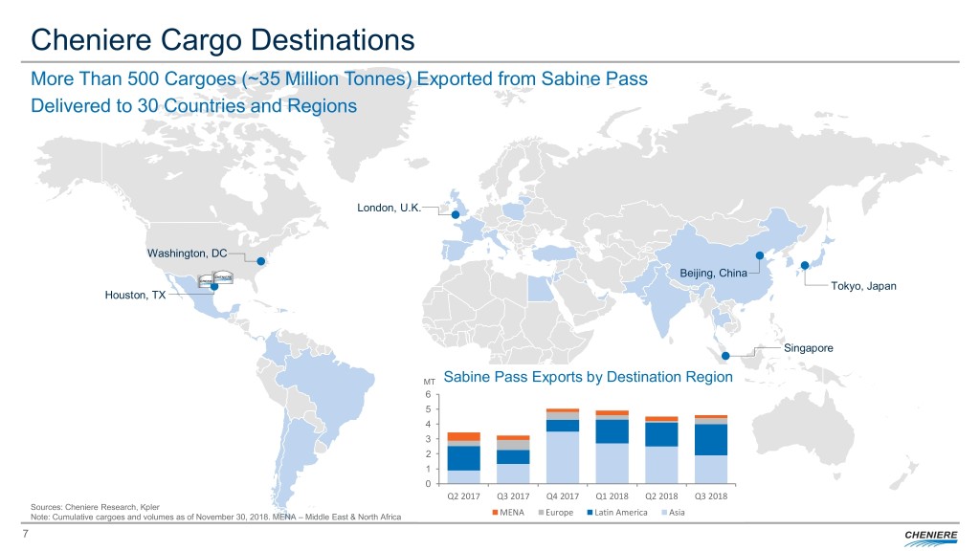Select the Q2 2017 stacked bar
Screen dimensions: 980x551
click(464, 457)
